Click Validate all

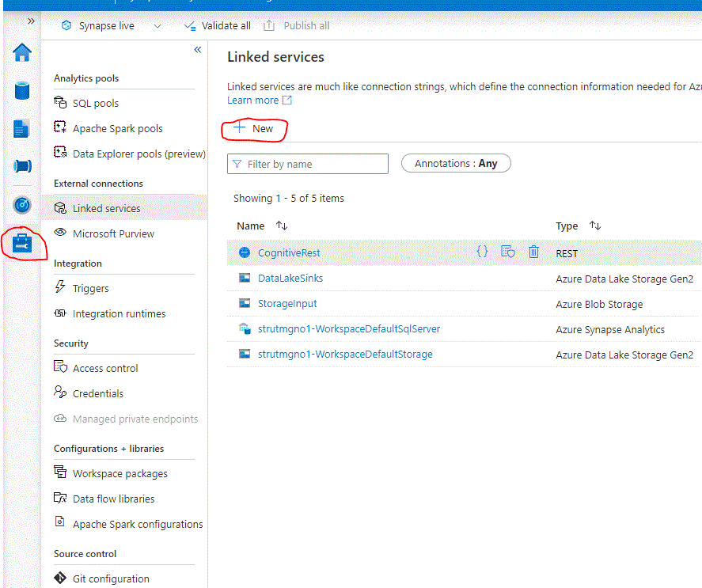tap(217, 26)
